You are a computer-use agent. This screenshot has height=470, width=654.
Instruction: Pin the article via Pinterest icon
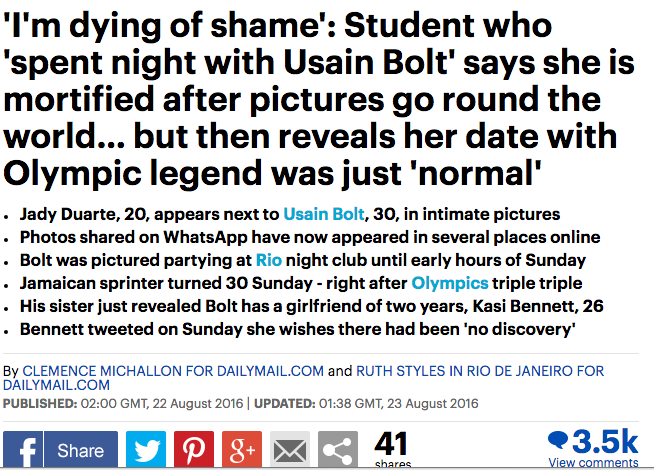point(196,450)
